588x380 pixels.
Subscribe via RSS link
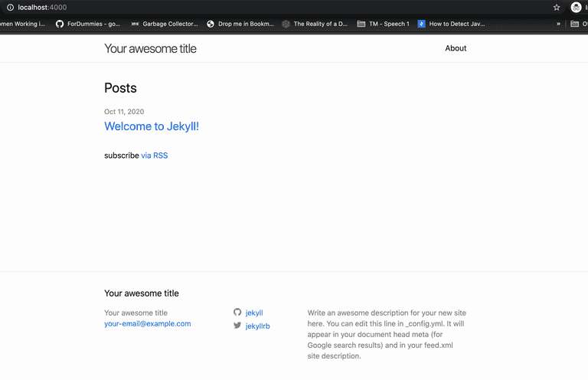155,156
